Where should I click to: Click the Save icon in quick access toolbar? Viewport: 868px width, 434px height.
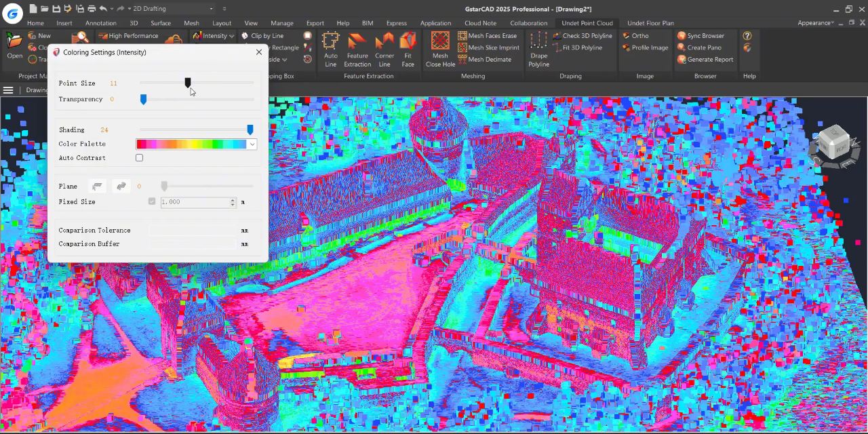coord(56,9)
